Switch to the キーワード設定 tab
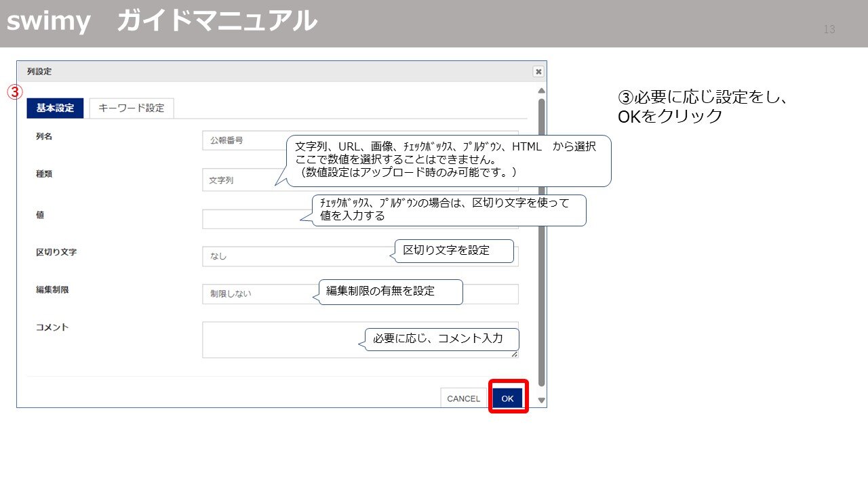Viewport: 868px width, 488px height. pyautogui.click(x=131, y=108)
